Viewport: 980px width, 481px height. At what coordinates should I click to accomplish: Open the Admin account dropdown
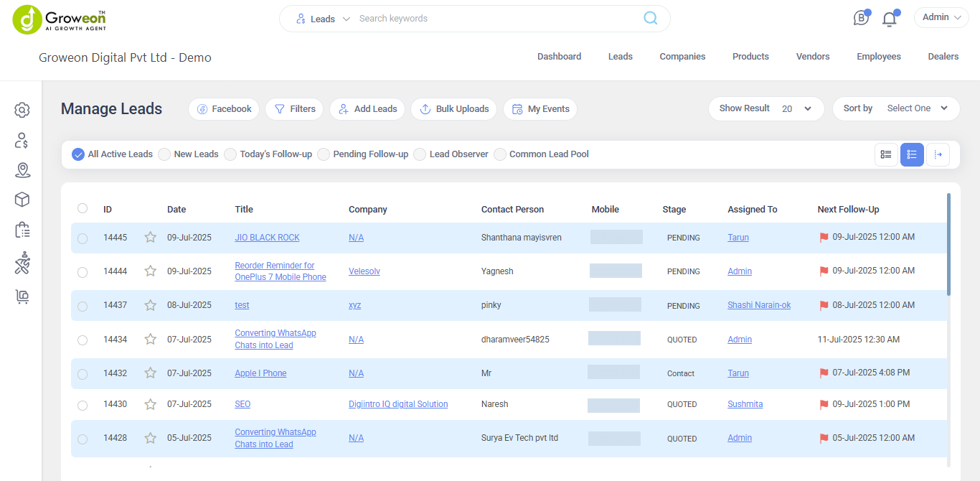coord(941,17)
